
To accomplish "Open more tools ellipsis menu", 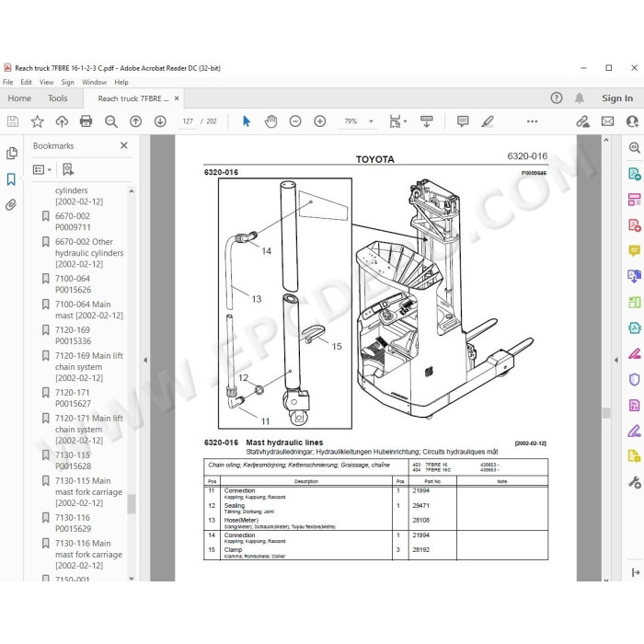I will point(533,121).
